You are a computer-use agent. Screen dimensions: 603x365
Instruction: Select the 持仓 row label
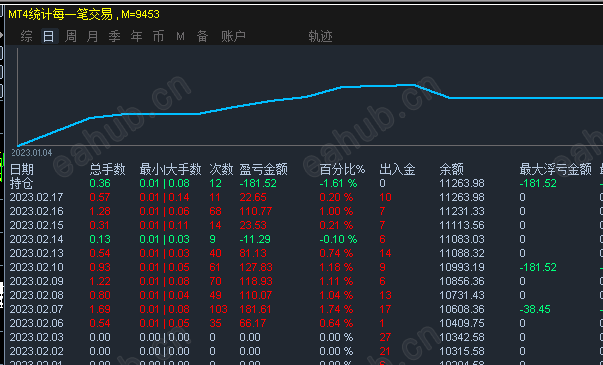point(22,183)
